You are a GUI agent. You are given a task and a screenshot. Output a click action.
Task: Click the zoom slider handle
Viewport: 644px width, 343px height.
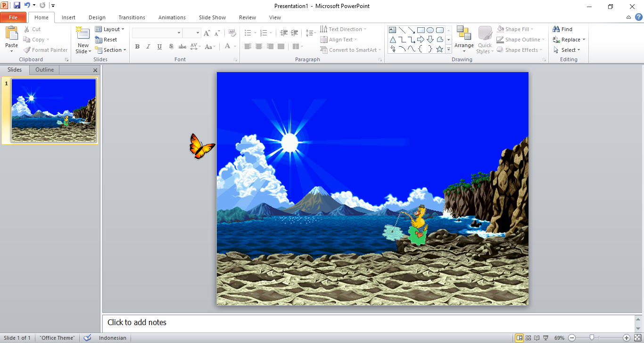tap(591, 338)
